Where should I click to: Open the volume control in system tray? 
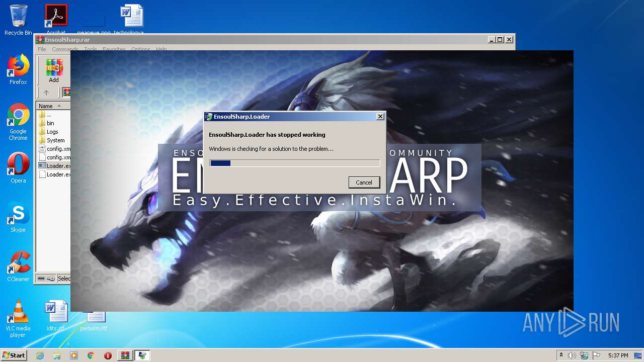[572, 355]
